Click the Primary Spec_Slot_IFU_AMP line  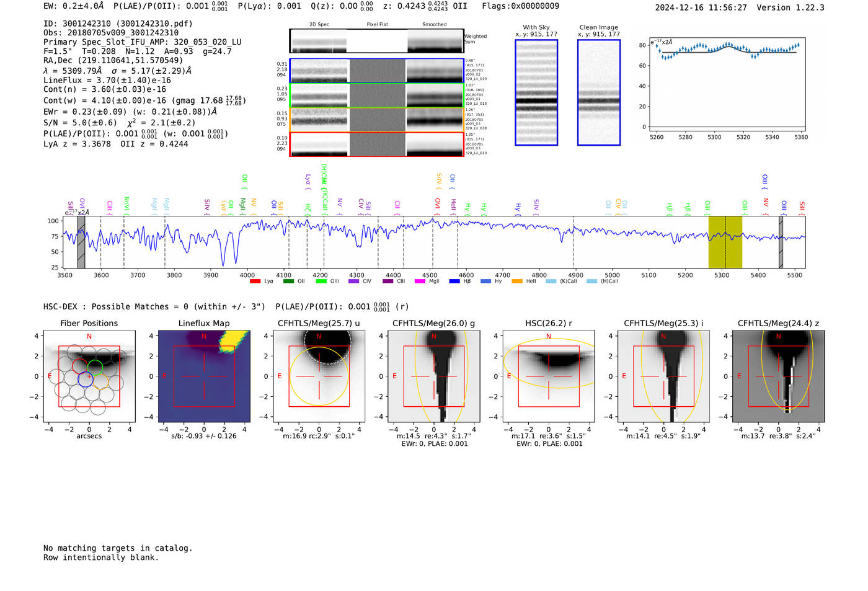point(143,42)
